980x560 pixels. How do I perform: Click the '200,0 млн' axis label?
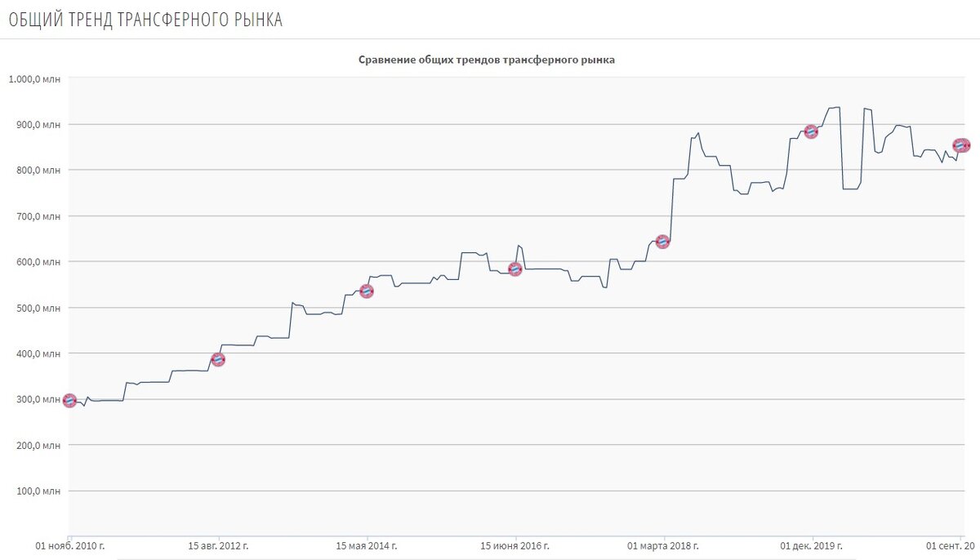39,445
